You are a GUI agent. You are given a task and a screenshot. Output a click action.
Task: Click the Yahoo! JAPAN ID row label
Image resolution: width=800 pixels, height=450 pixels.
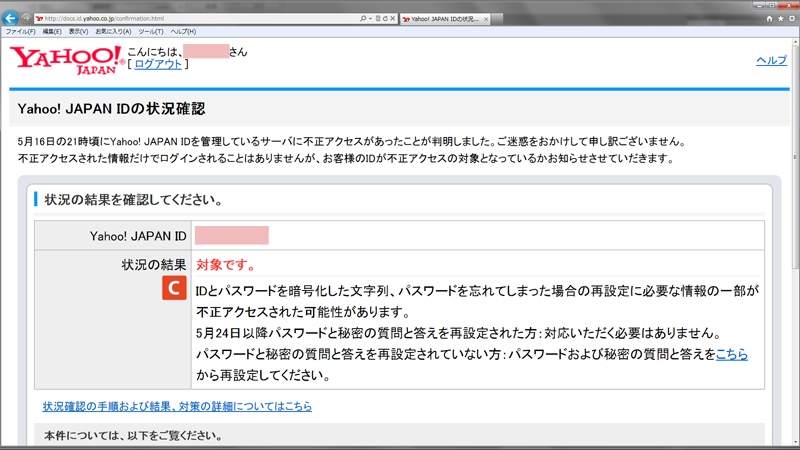pos(138,236)
